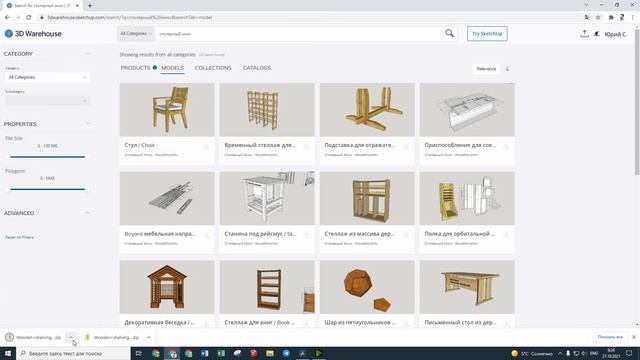Click the browser back arrow

click(x=7, y=17)
